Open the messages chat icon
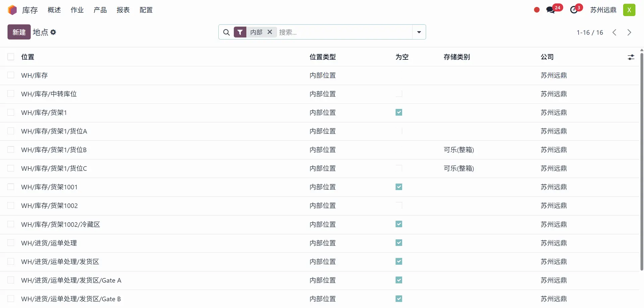This screenshot has width=644, height=308. pos(550,10)
